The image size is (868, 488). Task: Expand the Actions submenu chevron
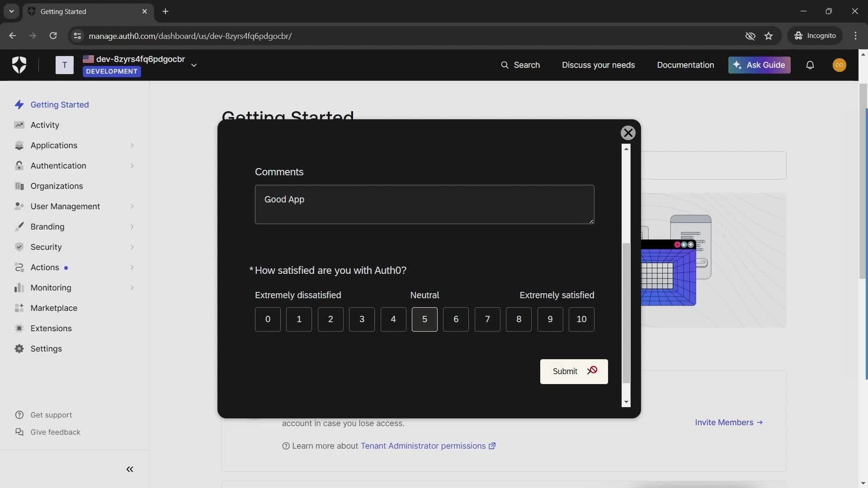pyautogui.click(x=132, y=267)
